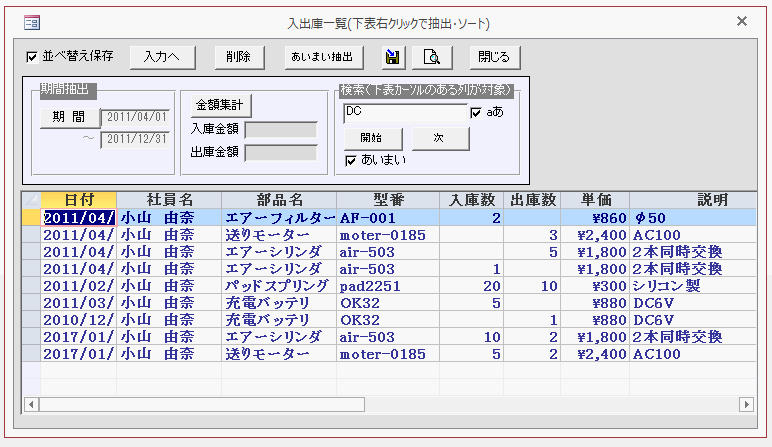The height and width of the screenshot is (447, 772).
Task: Click 出庫数 value 10 in pad2251 row
Action: [x=532, y=286]
